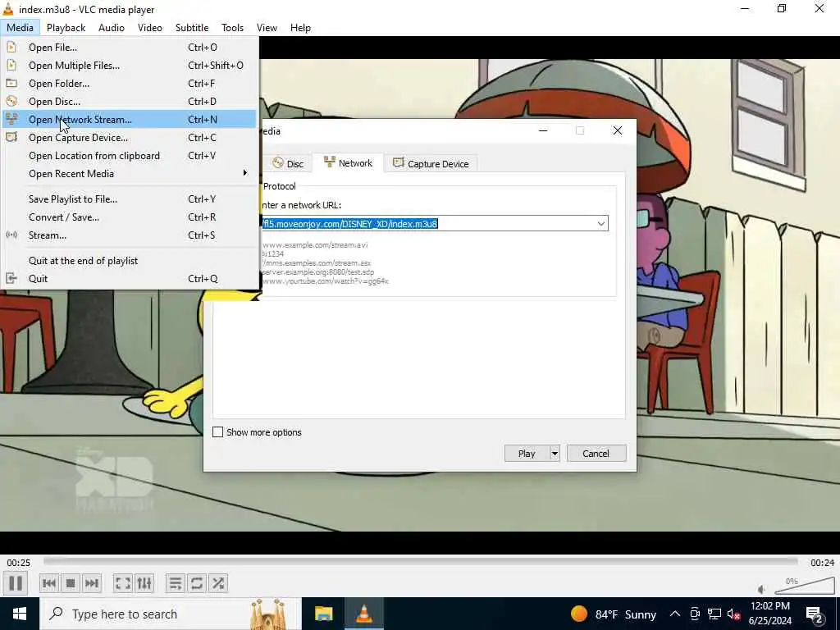Open the Media menu
Screen dimensions: 840x630
20,28
